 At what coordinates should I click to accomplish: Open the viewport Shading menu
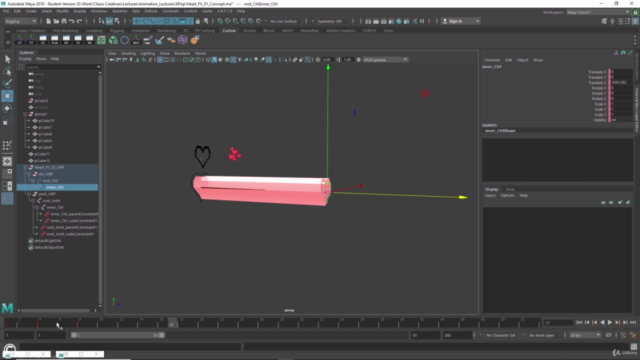128,53
